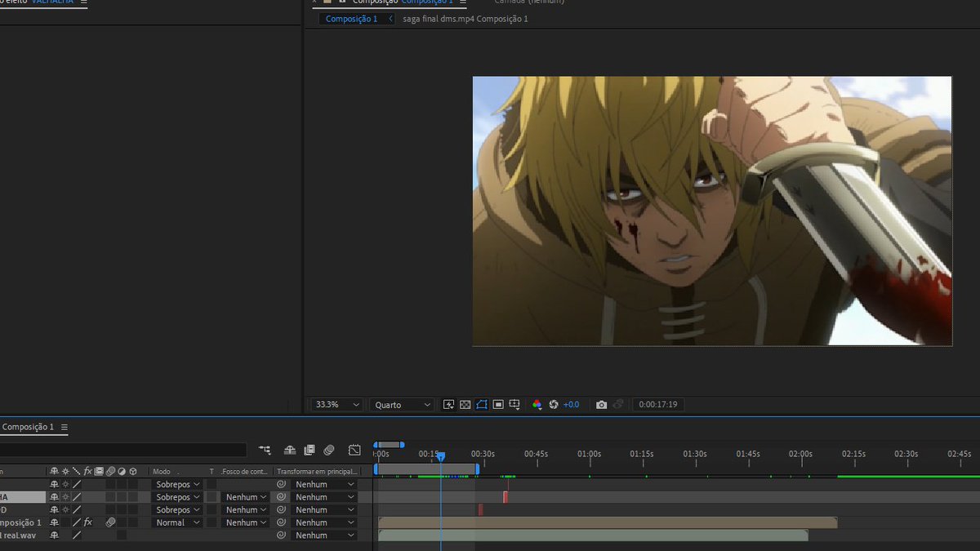This screenshot has height=551, width=980.
Task: Toggle frame blending for the timeline
Action: pyautogui.click(x=310, y=450)
